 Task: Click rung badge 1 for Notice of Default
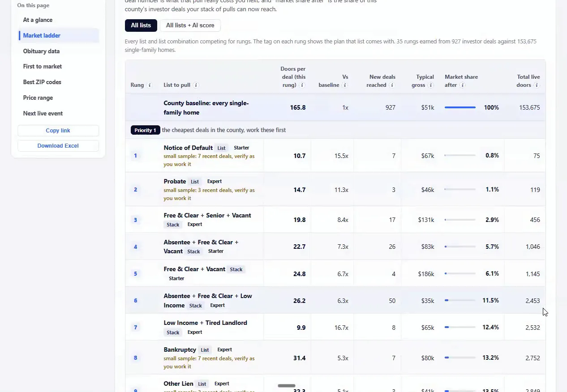[135, 156]
